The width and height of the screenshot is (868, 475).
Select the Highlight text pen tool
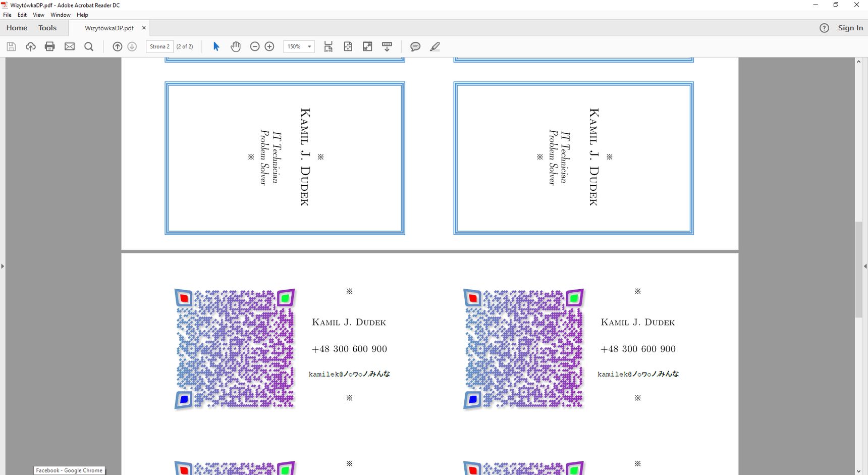tap(435, 46)
